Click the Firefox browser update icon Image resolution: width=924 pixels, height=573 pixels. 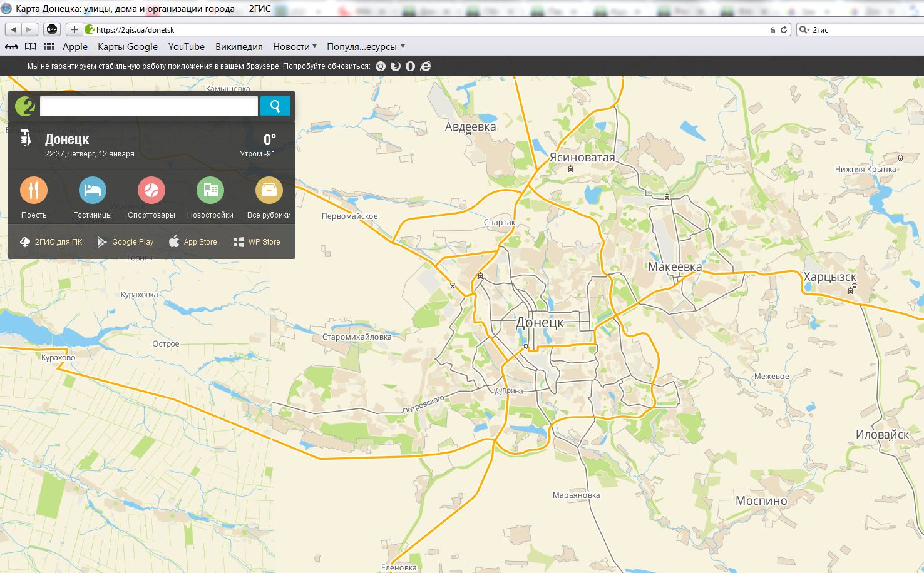(396, 66)
